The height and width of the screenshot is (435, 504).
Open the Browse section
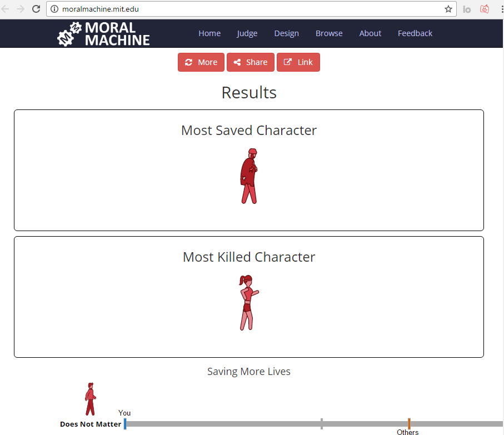328,33
